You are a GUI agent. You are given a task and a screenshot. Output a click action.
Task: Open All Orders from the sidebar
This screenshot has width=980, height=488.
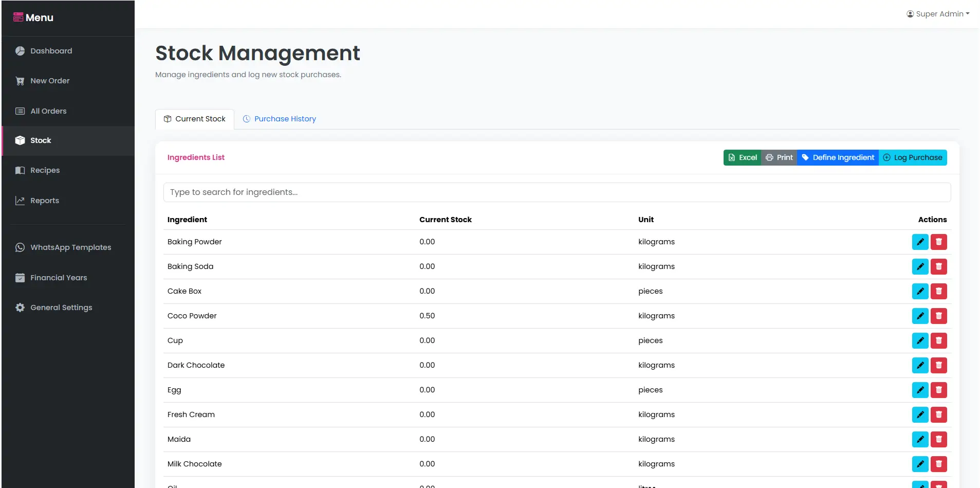pos(48,111)
